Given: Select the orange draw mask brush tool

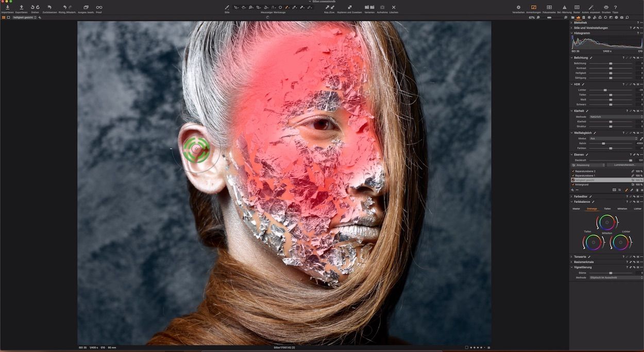Looking at the screenshot, I should (287, 7).
